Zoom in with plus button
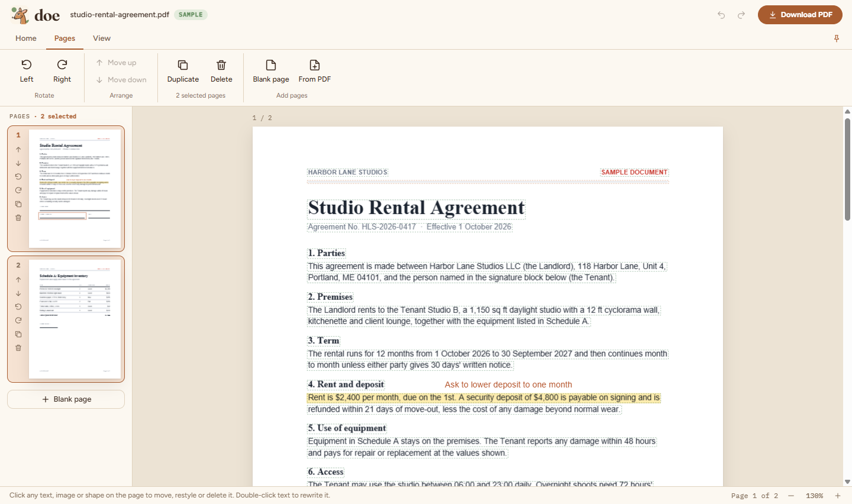This screenshot has width=852, height=504. (838, 496)
